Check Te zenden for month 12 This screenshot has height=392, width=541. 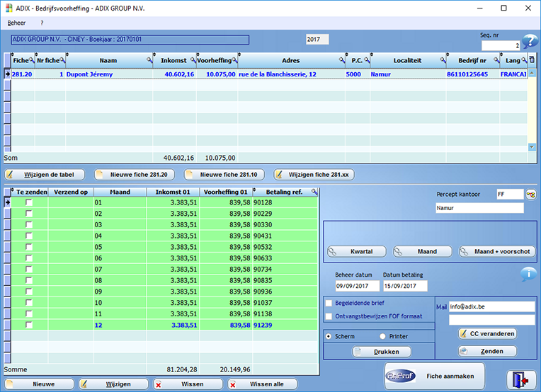pos(29,325)
